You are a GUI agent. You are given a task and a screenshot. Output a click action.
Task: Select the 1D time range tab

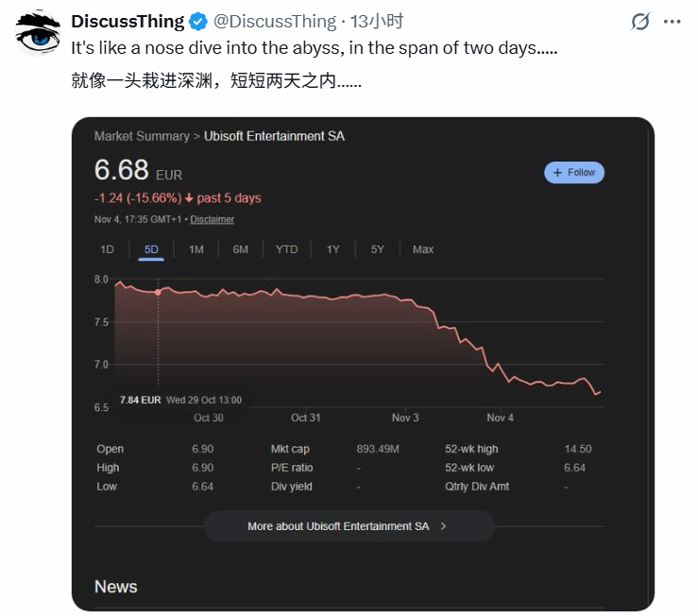(107, 249)
